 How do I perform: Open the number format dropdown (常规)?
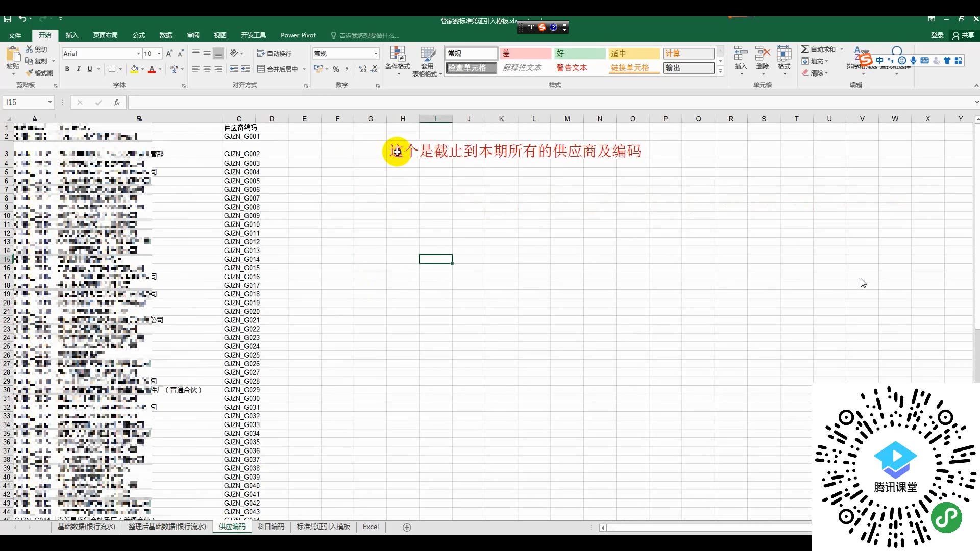point(376,54)
